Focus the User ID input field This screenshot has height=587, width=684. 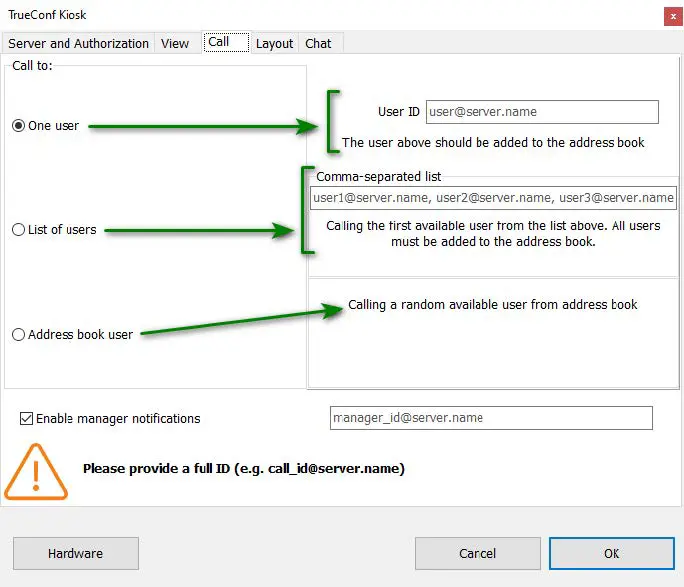(x=542, y=112)
